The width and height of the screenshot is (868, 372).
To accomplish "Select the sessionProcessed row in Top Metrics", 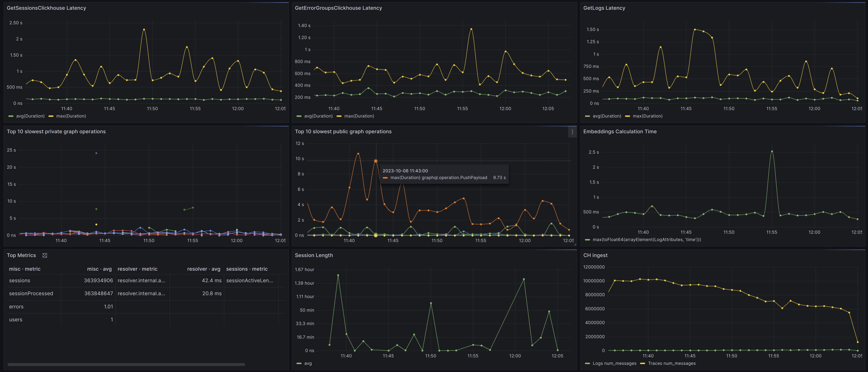I will pos(31,293).
